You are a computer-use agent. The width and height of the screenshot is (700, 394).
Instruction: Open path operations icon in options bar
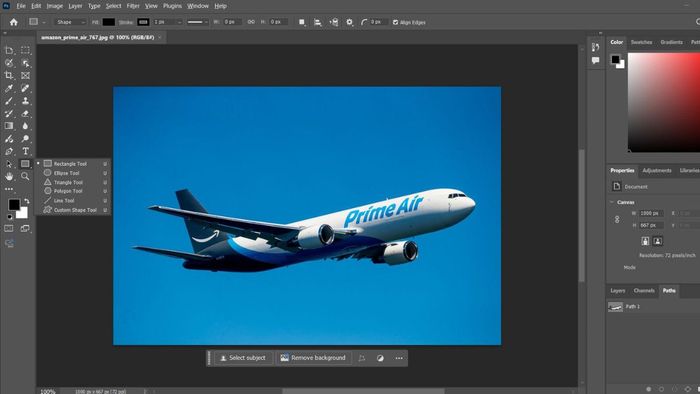point(302,22)
